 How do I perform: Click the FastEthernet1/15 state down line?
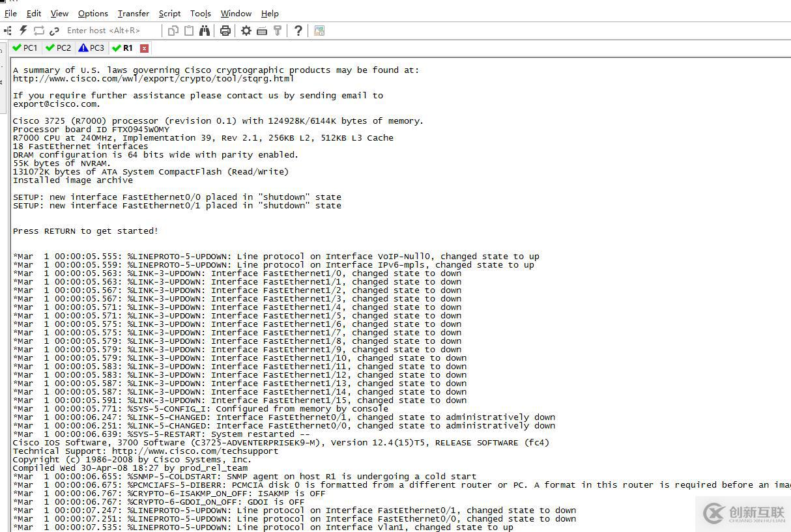[x=240, y=400]
